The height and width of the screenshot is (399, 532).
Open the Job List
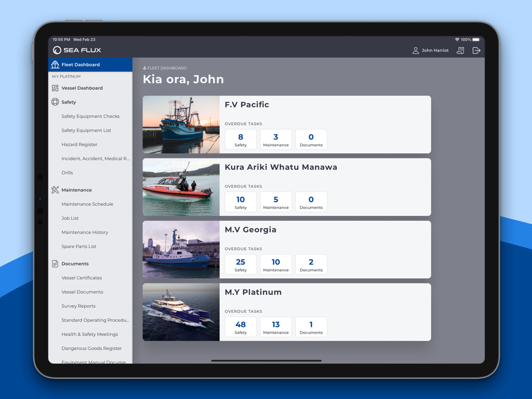point(70,218)
